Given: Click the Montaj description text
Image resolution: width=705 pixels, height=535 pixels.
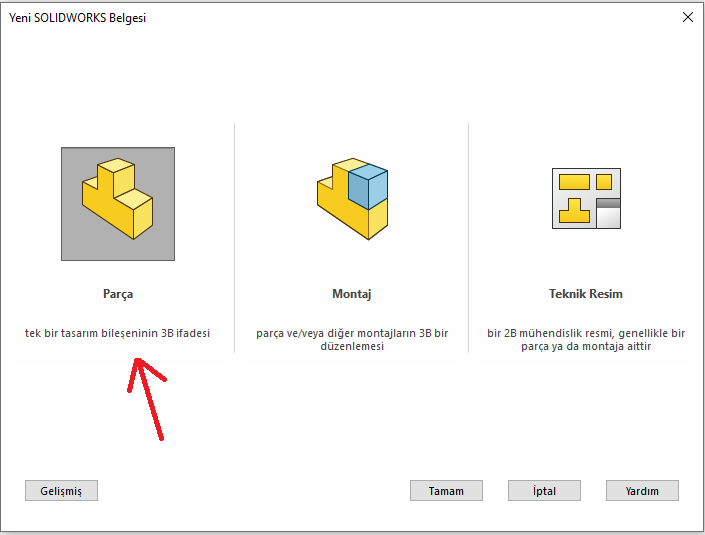Looking at the screenshot, I should coord(352,340).
